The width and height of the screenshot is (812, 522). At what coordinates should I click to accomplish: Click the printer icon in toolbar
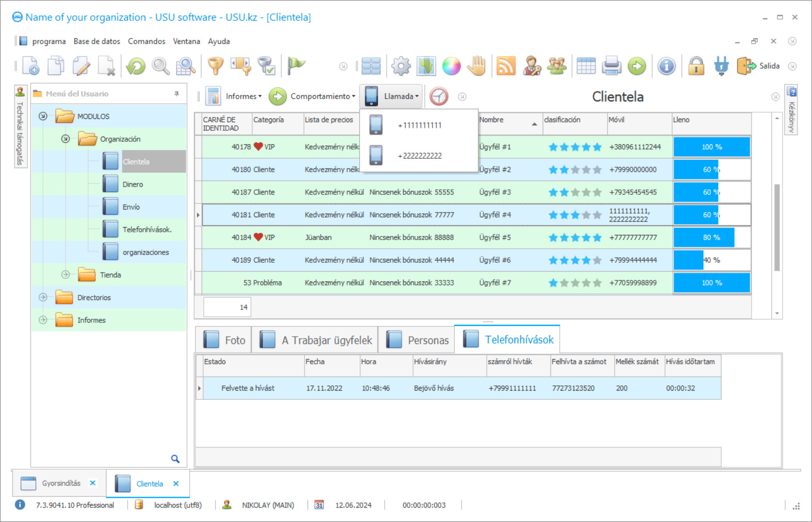point(611,66)
